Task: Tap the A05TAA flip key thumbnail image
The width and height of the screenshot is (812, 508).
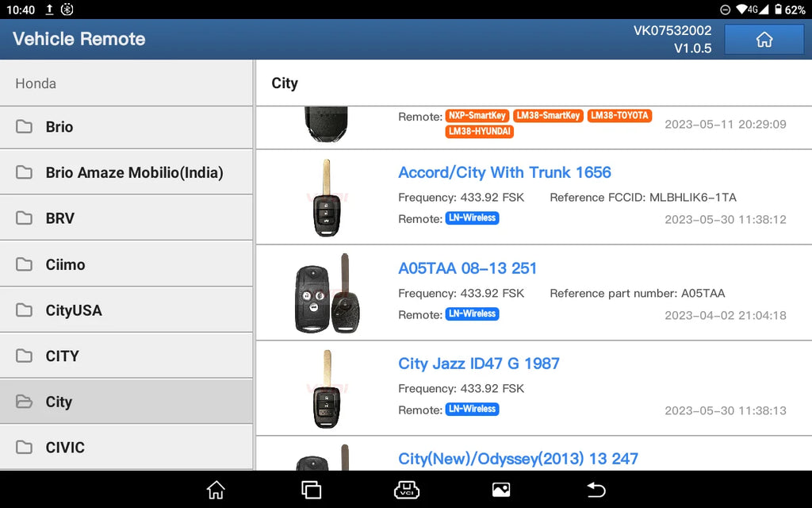Action: [326, 294]
